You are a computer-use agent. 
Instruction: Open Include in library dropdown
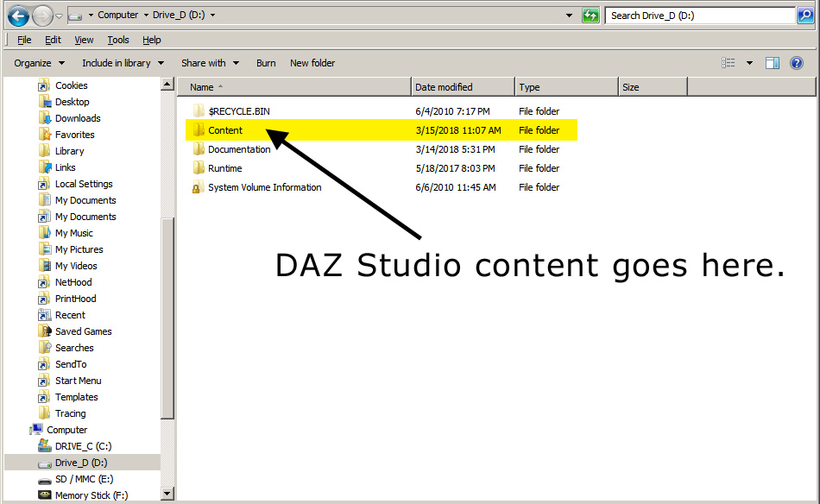click(123, 63)
